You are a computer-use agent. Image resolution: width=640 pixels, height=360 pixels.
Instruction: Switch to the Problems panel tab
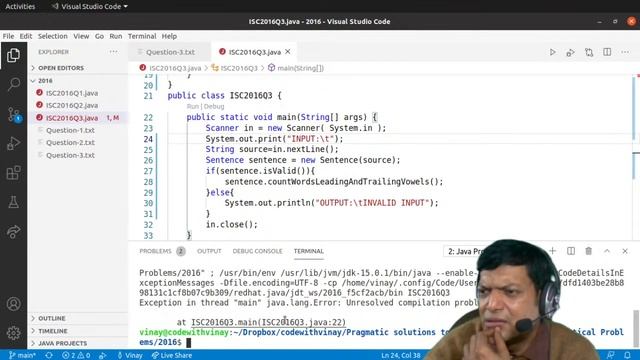162,251
